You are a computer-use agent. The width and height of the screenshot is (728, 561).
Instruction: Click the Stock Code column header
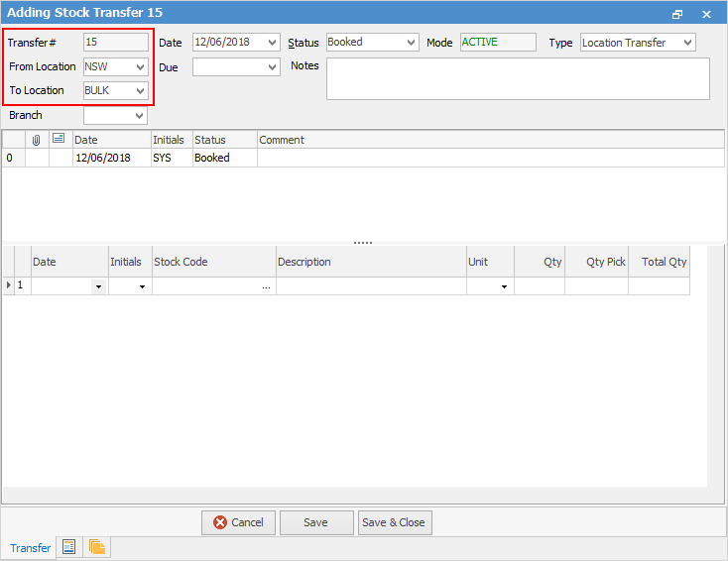[x=214, y=262]
